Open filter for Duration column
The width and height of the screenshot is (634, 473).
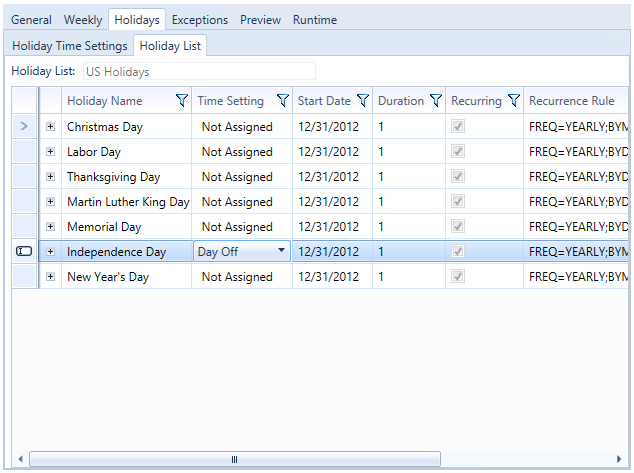pyautogui.click(x=435, y=101)
